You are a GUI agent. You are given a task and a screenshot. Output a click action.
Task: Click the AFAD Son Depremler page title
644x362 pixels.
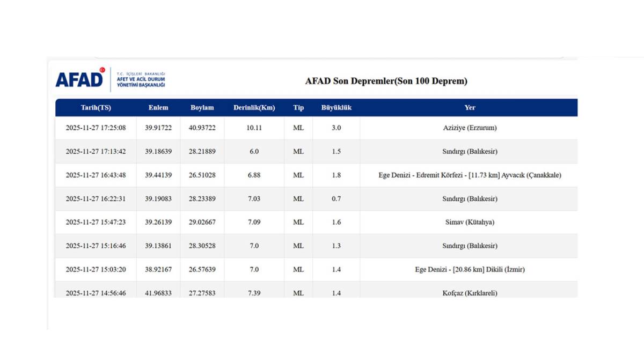pos(386,82)
